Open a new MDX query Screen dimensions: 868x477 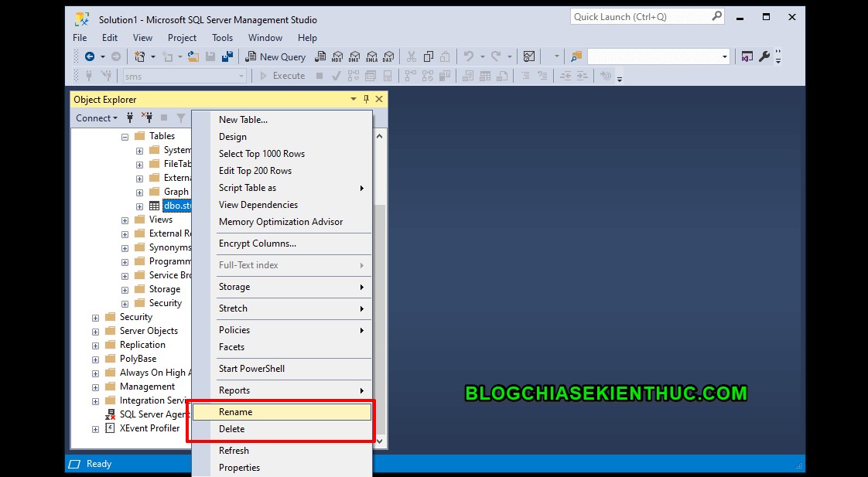338,56
